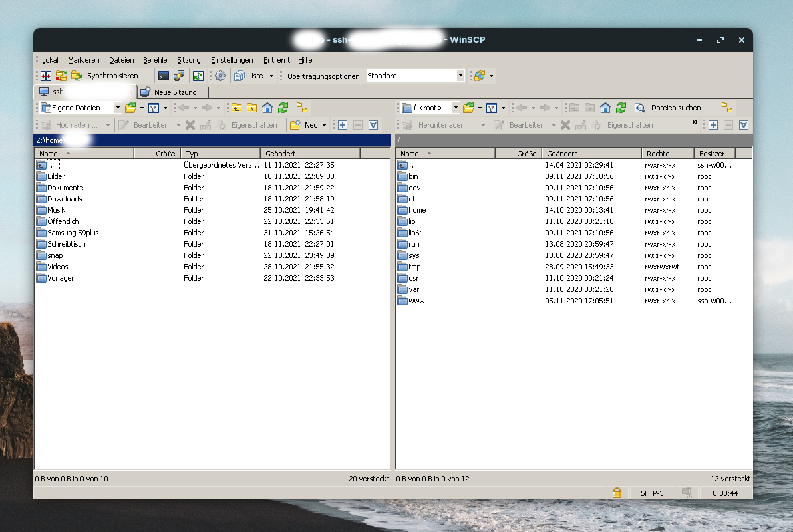Sort local files by Typ column
Screen dimensions: 793x532
click(x=220, y=153)
